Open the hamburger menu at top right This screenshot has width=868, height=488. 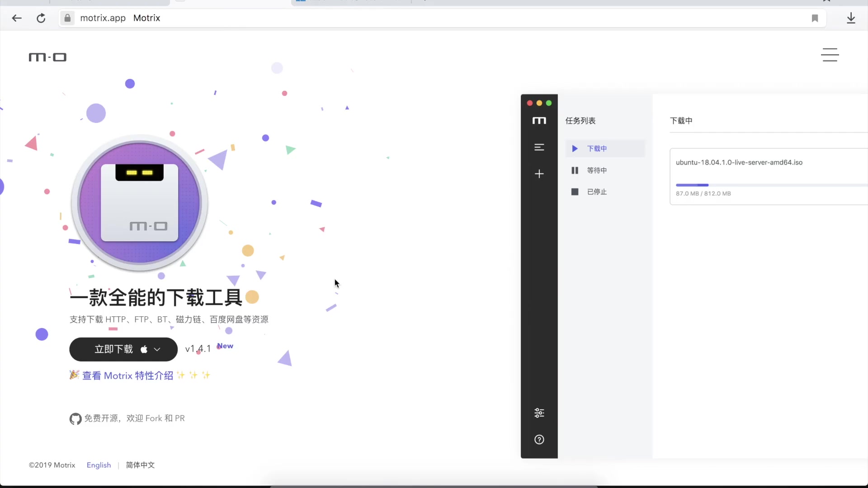tap(830, 55)
